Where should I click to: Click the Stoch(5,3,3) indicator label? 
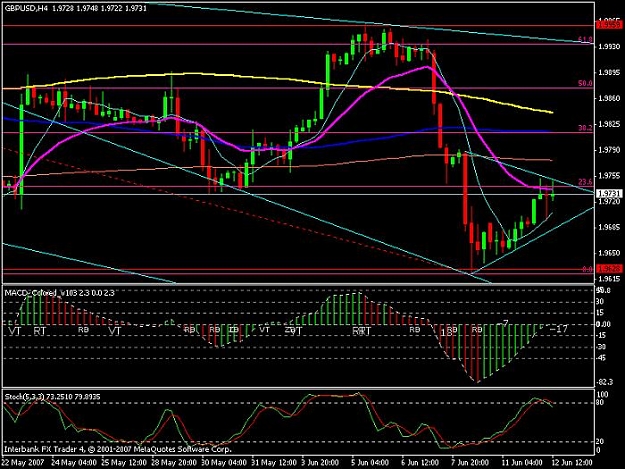[52, 397]
